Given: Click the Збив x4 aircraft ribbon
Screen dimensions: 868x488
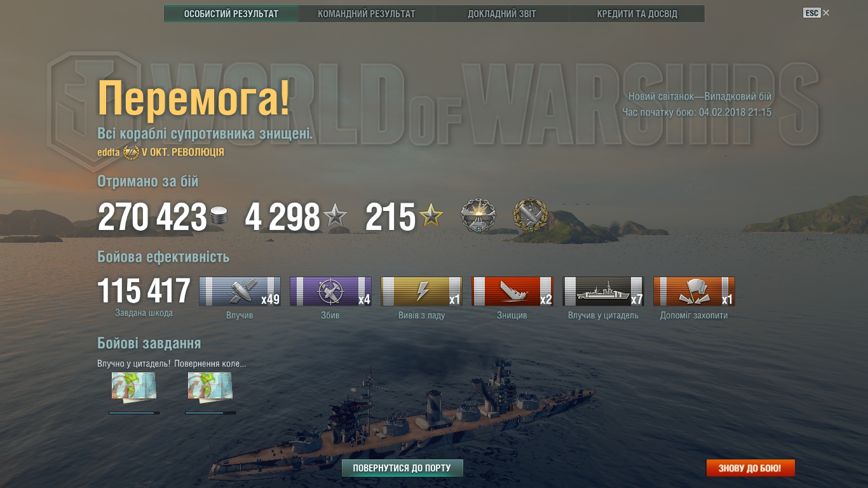Looking at the screenshot, I should tap(330, 292).
